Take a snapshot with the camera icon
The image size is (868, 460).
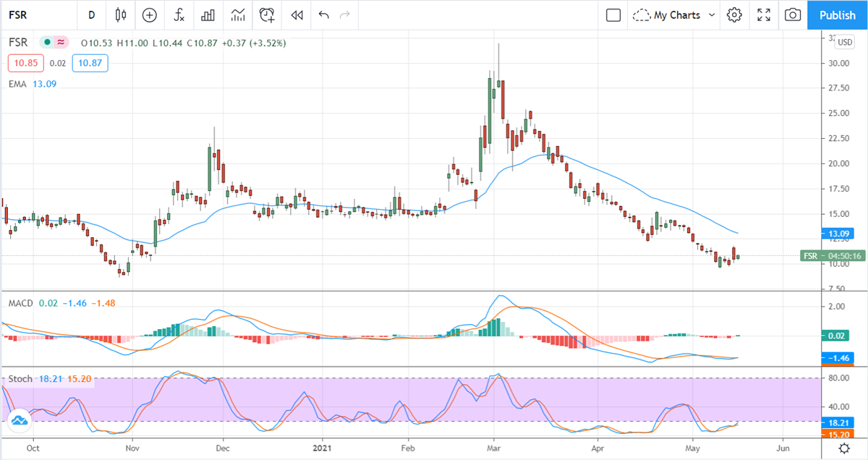point(792,14)
